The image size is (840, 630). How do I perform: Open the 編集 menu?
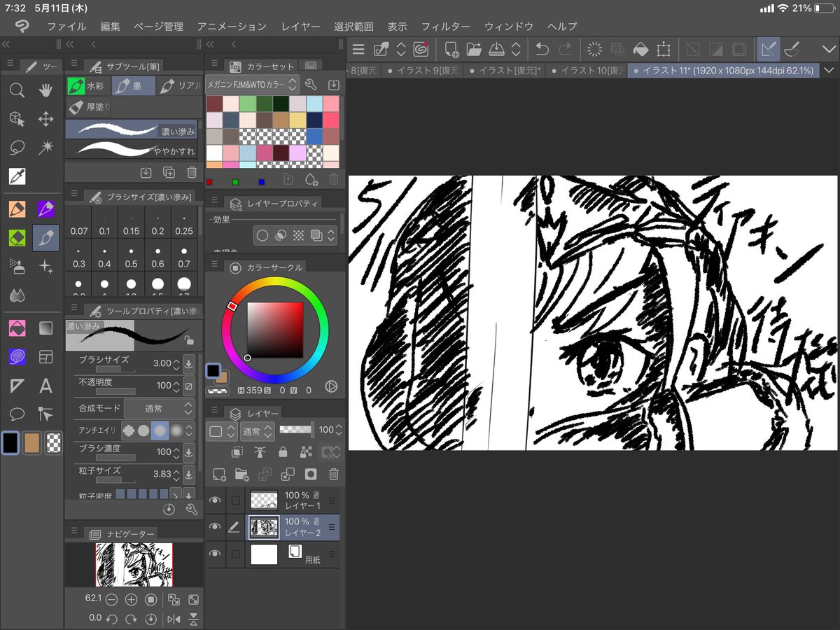pyautogui.click(x=110, y=27)
